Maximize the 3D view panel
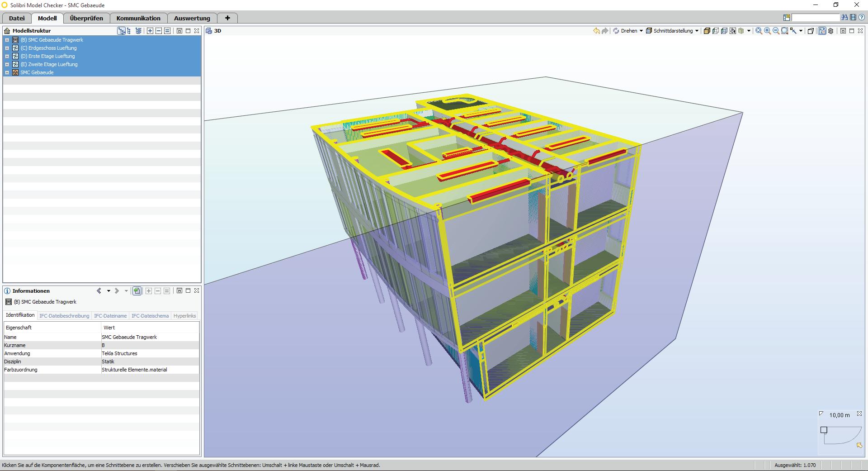868x471 pixels. [852, 31]
